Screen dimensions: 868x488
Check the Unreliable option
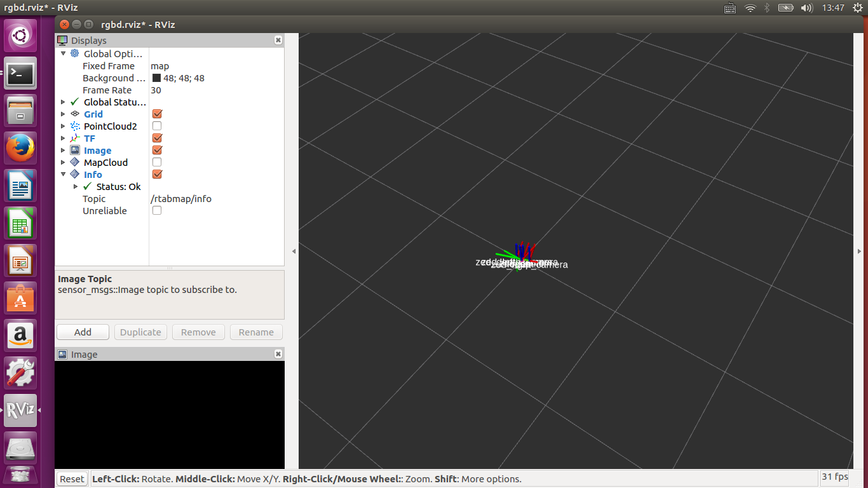157,211
